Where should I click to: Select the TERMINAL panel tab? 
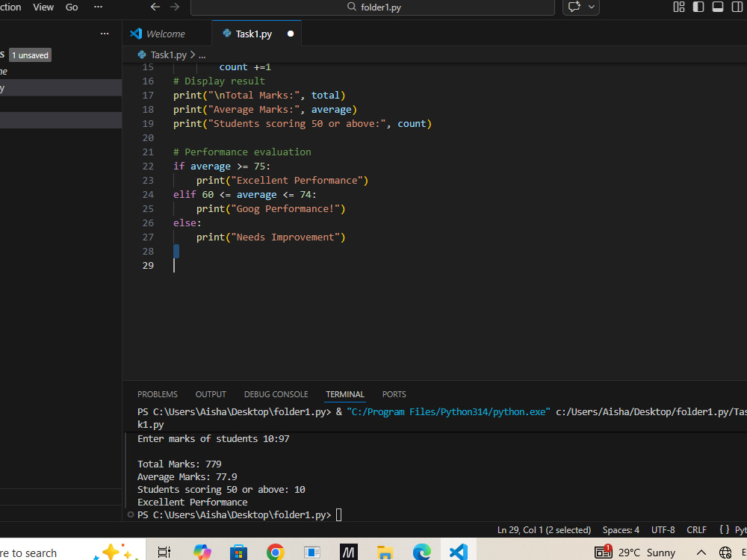pos(345,394)
